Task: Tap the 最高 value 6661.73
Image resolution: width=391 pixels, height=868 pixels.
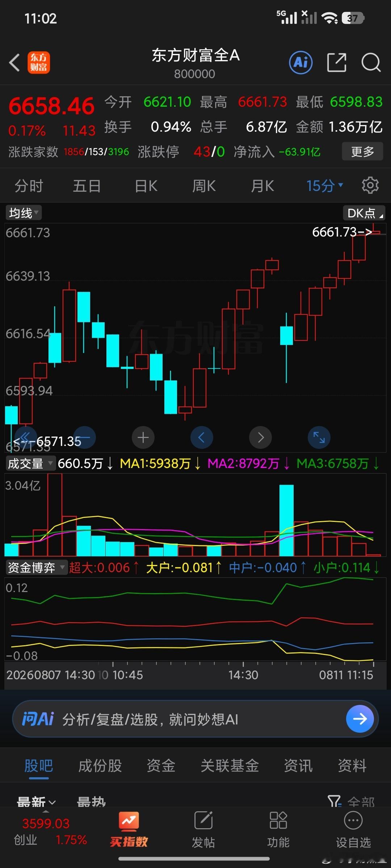Action: (x=262, y=102)
